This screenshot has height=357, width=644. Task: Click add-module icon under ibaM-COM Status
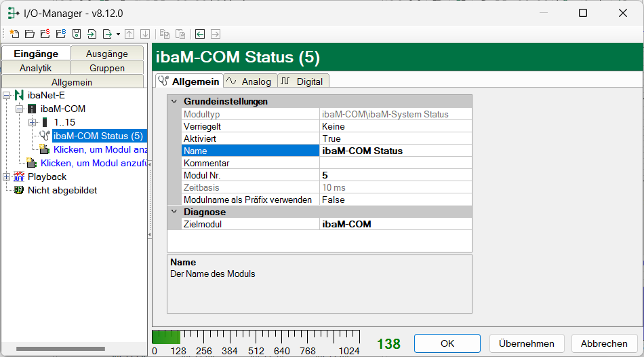click(45, 149)
